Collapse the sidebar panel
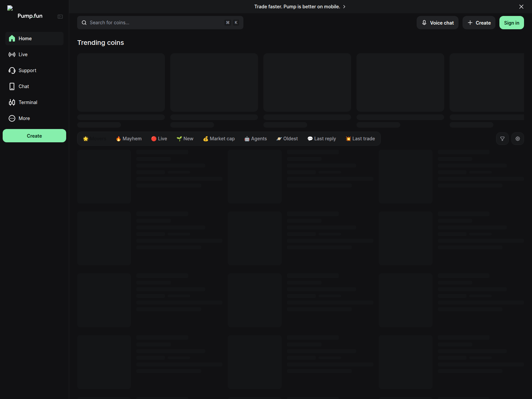The image size is (532, 399). [x=60, y=17]
